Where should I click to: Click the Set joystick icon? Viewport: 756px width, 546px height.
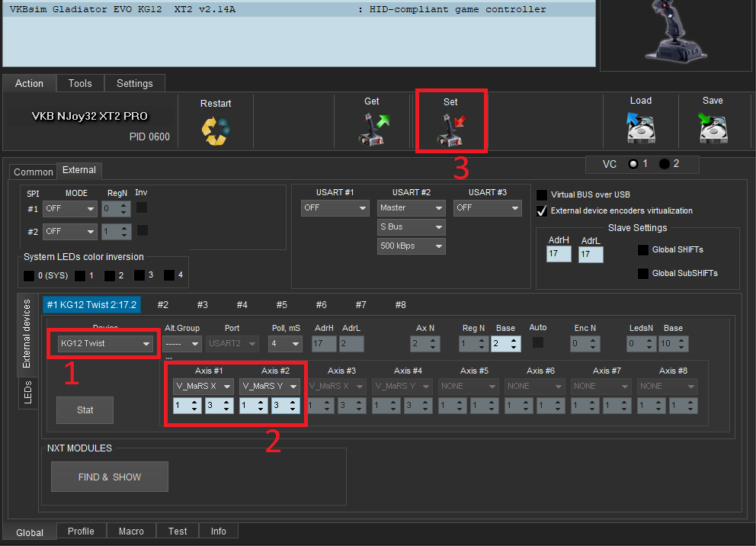pyautogui.click(x=451, y=128)
